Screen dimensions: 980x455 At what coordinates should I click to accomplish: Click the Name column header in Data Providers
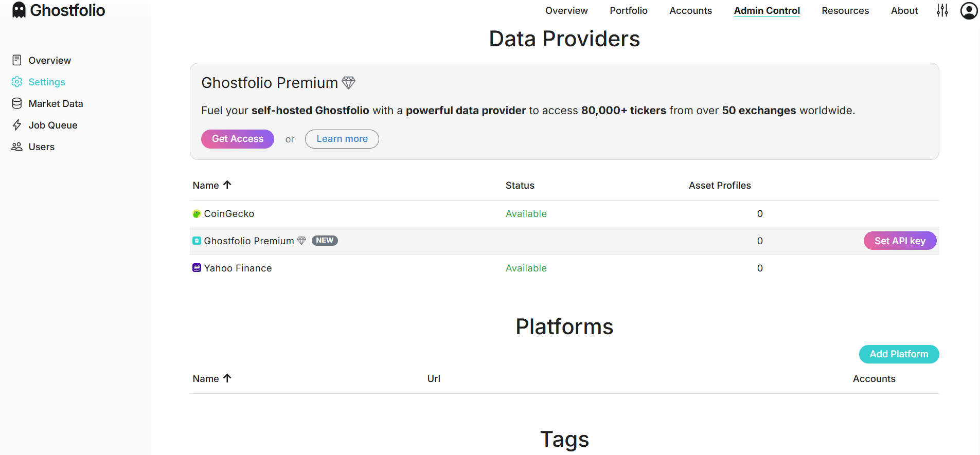[x=206, y=186]
